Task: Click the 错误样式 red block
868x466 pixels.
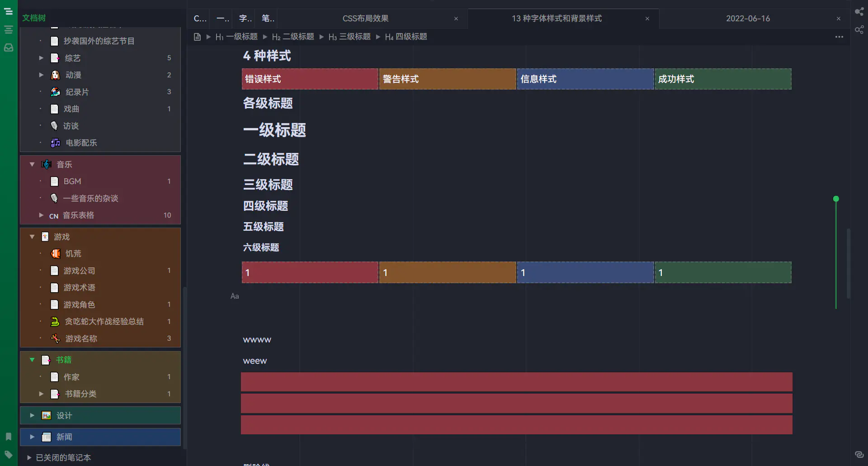Action: tap(310, 79)
